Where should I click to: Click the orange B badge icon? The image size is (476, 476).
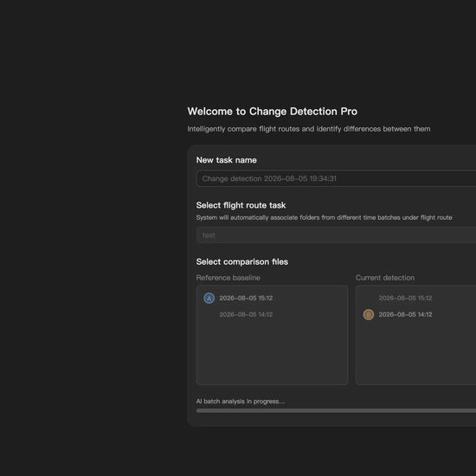coord(369,314)
